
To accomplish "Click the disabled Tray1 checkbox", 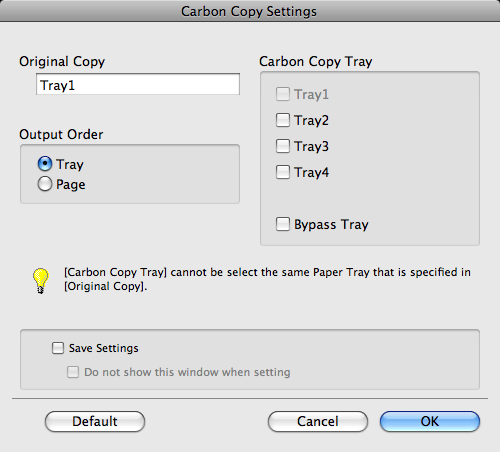I will tap(283, 94).
